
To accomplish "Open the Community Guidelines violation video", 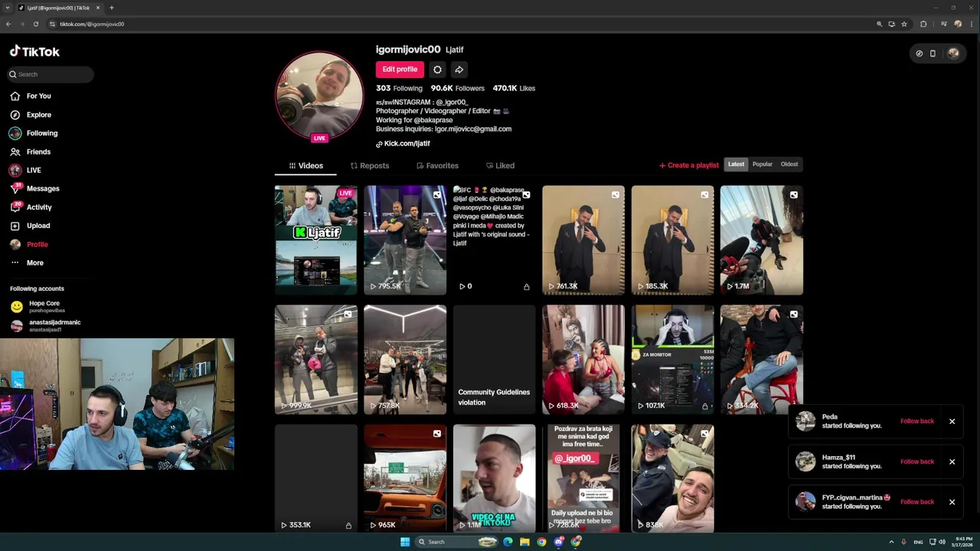I will tap(494, 360).
